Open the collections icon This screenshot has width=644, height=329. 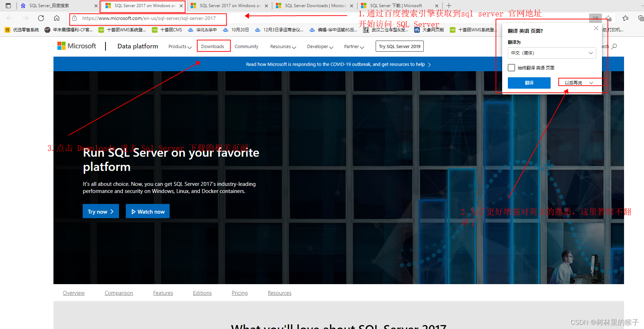pyautogui.click(x=640, y=18)
